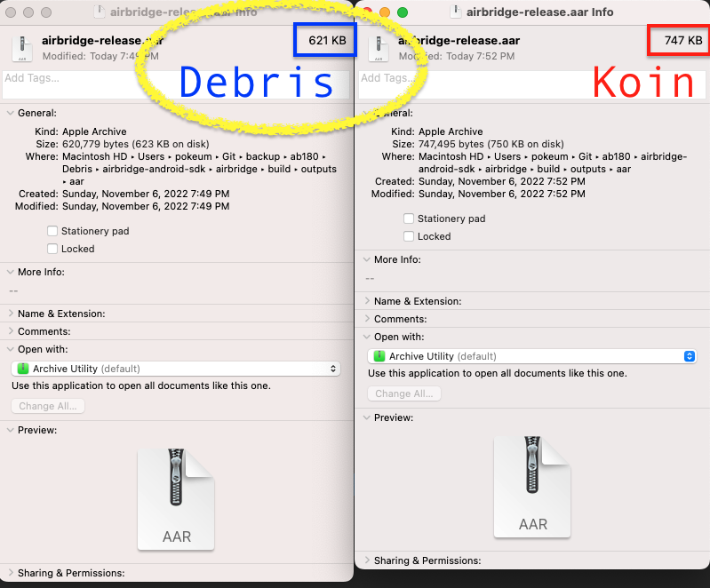Enable Locked checkbox in right window
Viewport: 710px width, 588px height.
(x=409, y=236)
